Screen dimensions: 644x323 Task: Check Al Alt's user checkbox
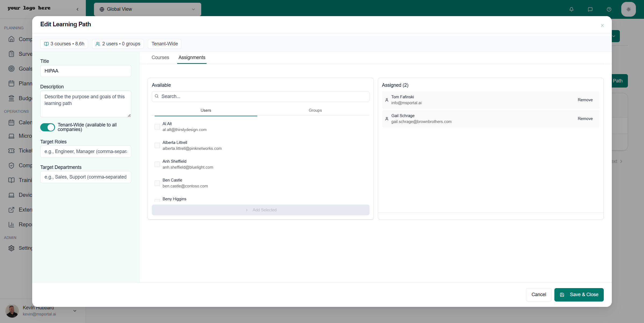click(x=157, y=126)
